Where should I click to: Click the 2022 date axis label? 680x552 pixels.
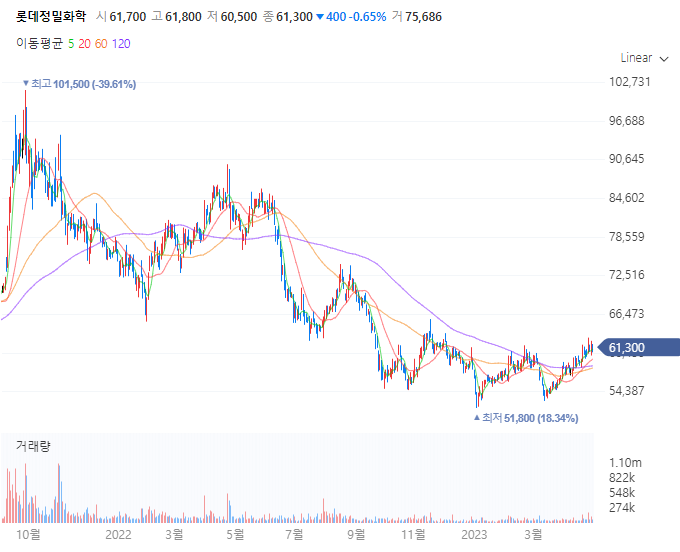coord(118,534)
